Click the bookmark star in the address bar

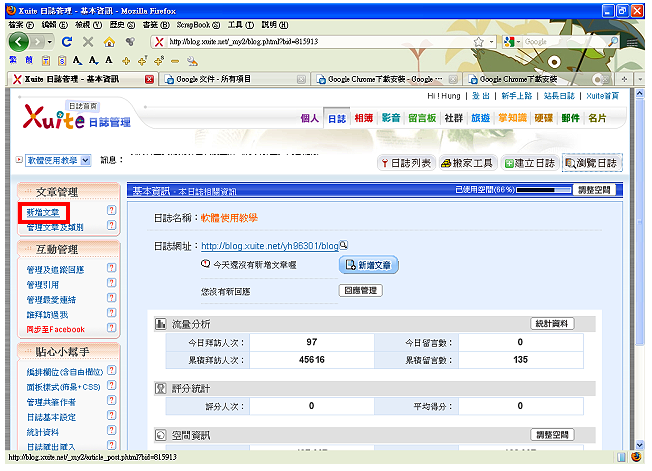479,42
